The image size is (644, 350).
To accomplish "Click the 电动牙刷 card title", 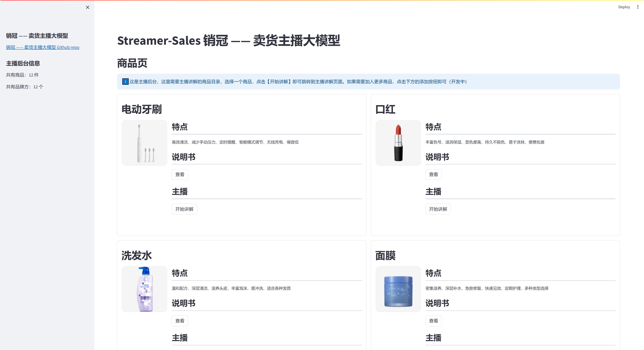I will [142, 109].
